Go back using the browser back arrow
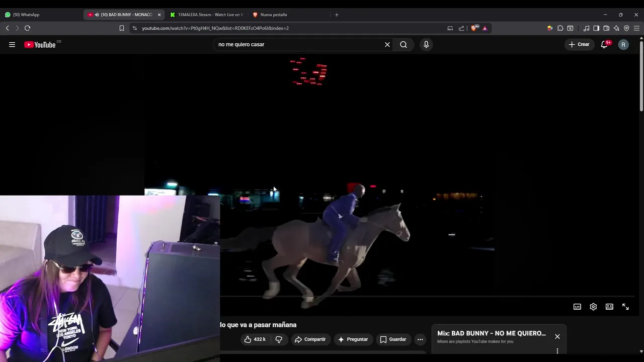This screenshot has width=644, height=362. pyautogui.click(x=7, y=28)
